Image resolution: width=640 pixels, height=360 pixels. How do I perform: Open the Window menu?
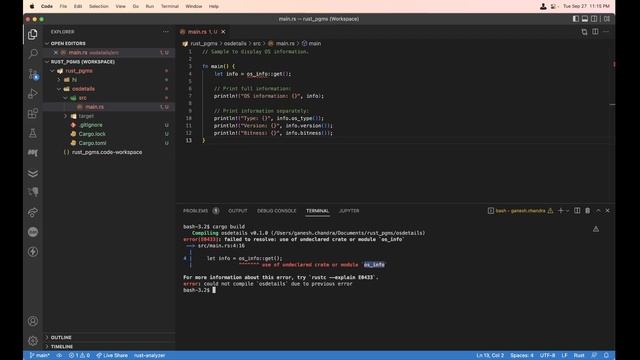pyautogui.click(x=193, y=6)
